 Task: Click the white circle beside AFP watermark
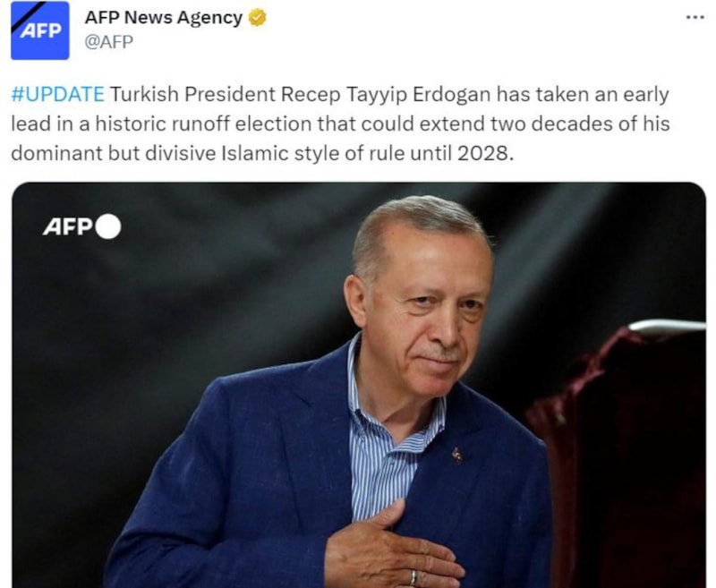click(107, 227)
